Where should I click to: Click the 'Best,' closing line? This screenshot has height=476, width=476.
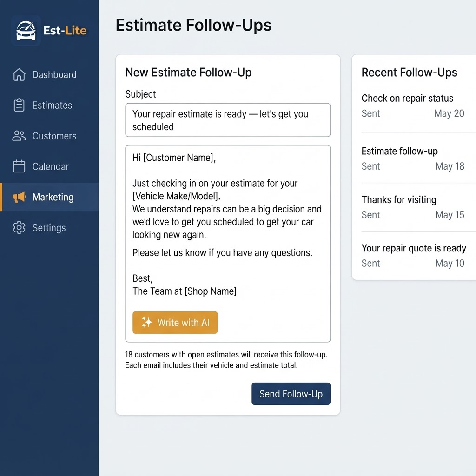coord(142,279)
